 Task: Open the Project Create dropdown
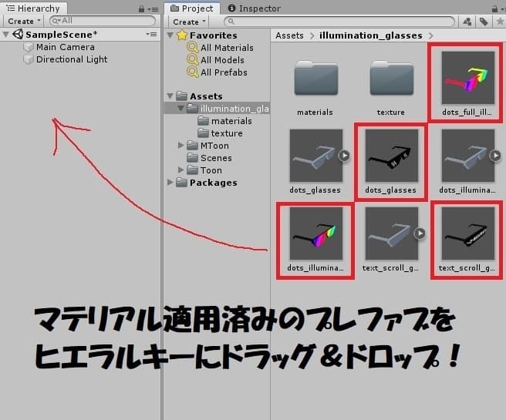tap(189, 22)
